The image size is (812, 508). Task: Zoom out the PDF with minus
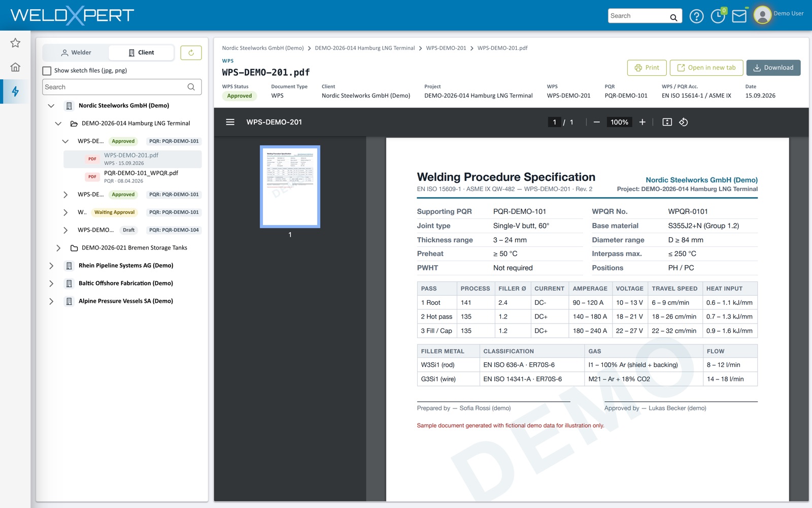[597, 122]
